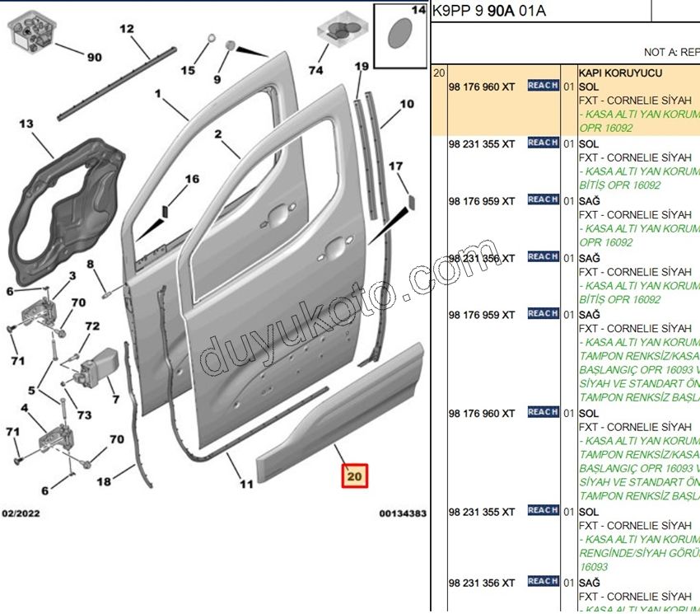The width and height of the screenshot is (700, 614).
Task: Select callout number 11 below the door seal
Action: [x=246, y=484]
